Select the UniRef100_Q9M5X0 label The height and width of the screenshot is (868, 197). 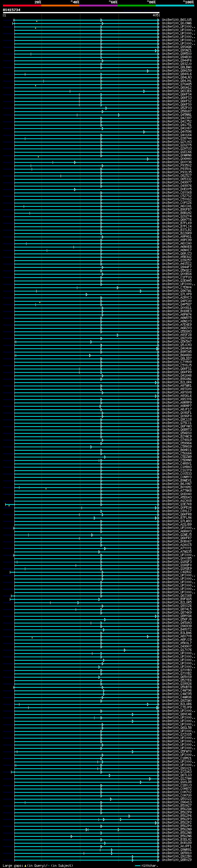(177, 54)
